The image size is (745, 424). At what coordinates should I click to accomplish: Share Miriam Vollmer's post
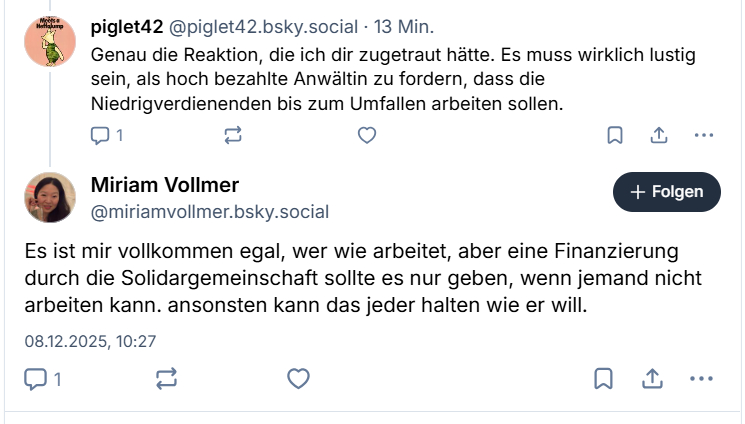(652, 378)
